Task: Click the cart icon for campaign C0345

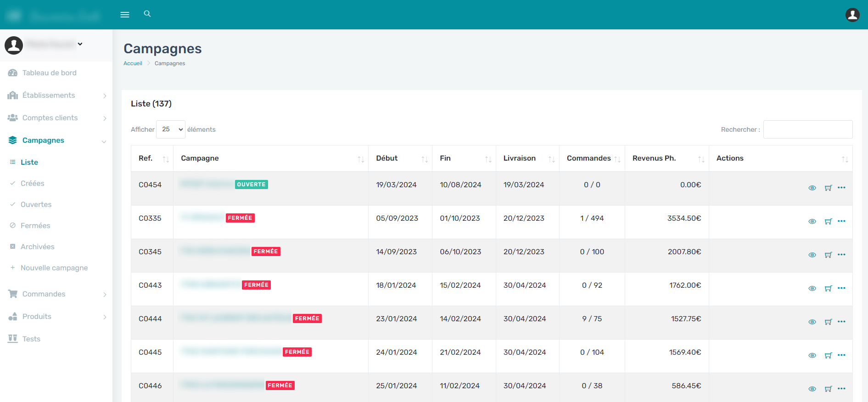Action: 828,255
